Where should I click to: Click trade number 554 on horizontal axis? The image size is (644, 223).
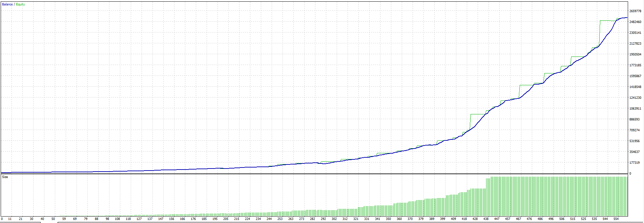616,219
